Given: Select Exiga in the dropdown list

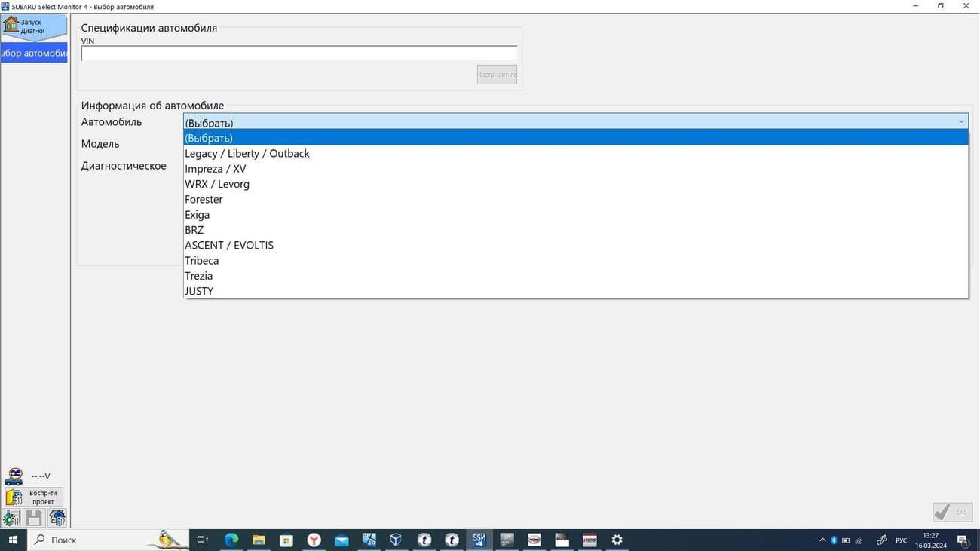Looking at the screenshot, I should point(576,215).
